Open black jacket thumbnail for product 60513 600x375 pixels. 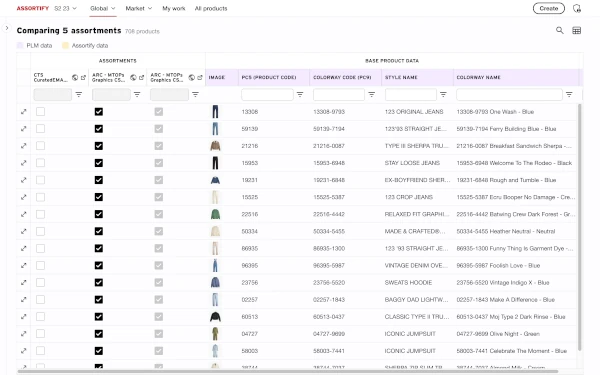[x=215, y=317]
